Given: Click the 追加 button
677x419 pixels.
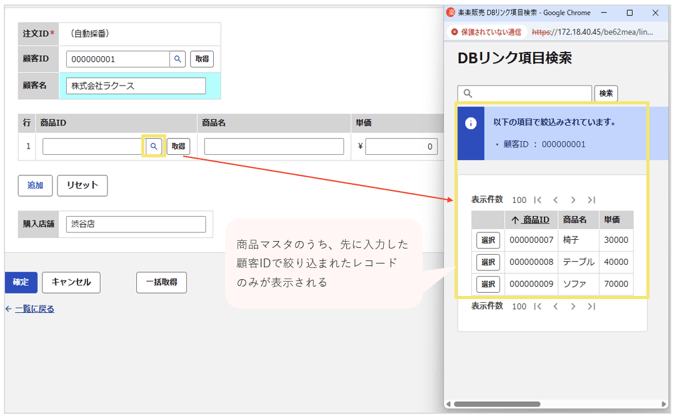Looking at the screenshot, I should pyautogui.click(x=35, y=186).
